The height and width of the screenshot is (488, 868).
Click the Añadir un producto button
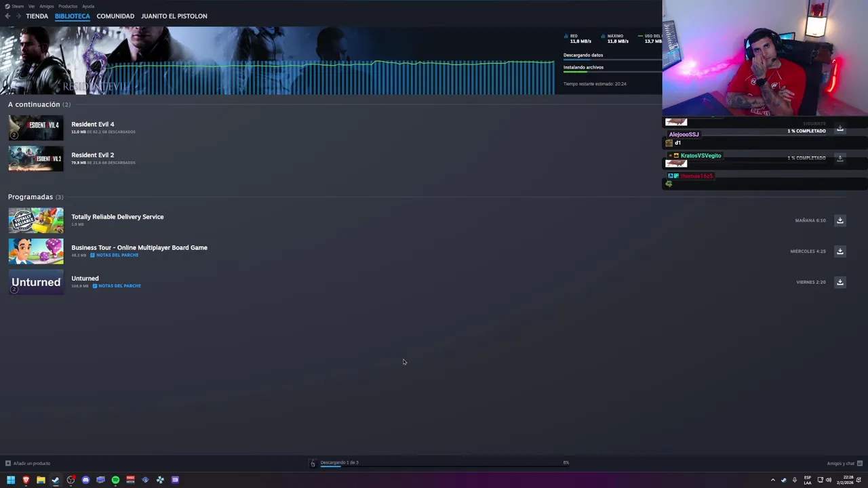click(x=28, y=464)
